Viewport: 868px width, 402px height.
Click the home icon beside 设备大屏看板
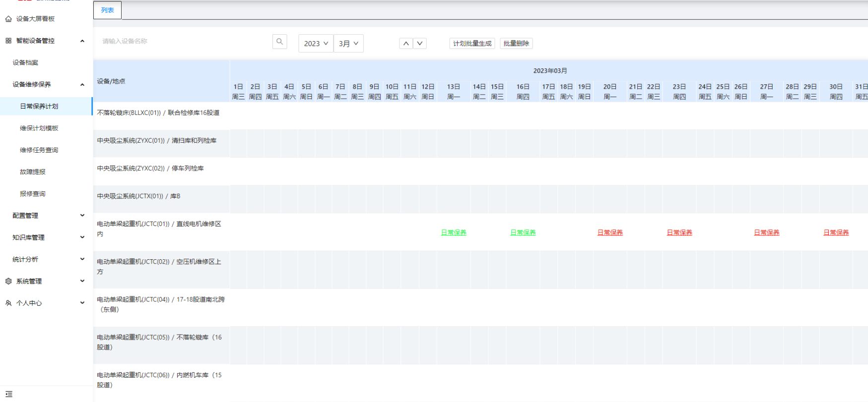pyautogui.click(x=8, y=19)
